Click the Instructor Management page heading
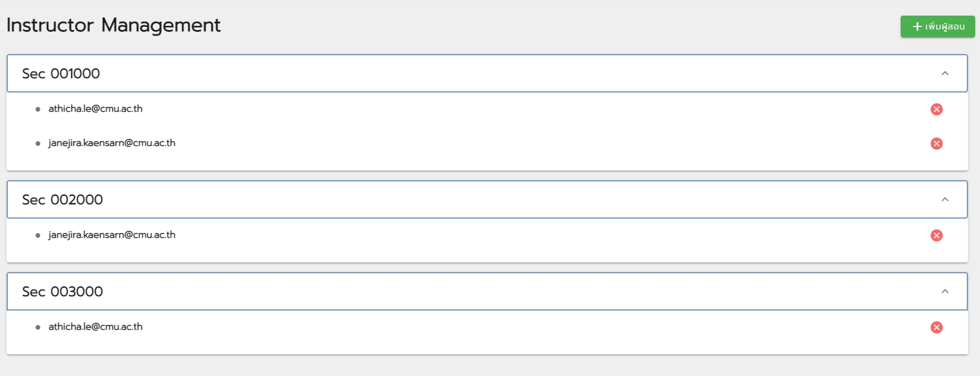980x376 pixels. 114,25
